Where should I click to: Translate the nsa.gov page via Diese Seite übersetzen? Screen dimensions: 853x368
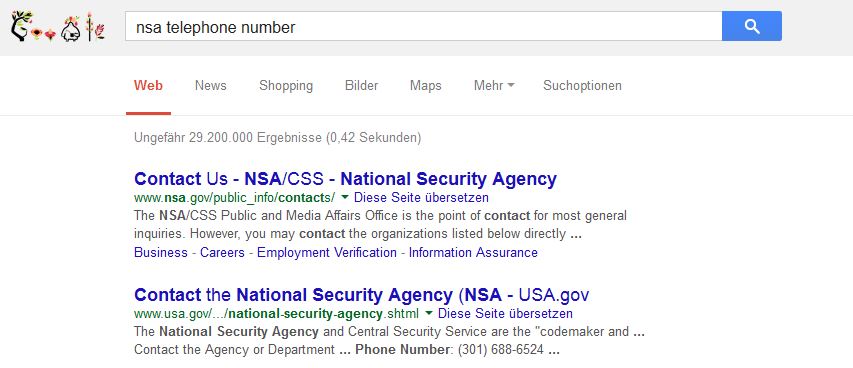(421, 197)
